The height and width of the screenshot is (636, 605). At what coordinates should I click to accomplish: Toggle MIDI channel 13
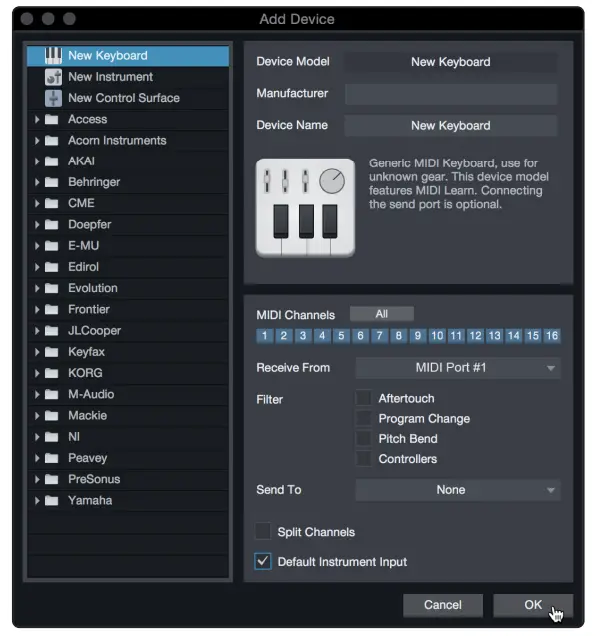[494, 336]
